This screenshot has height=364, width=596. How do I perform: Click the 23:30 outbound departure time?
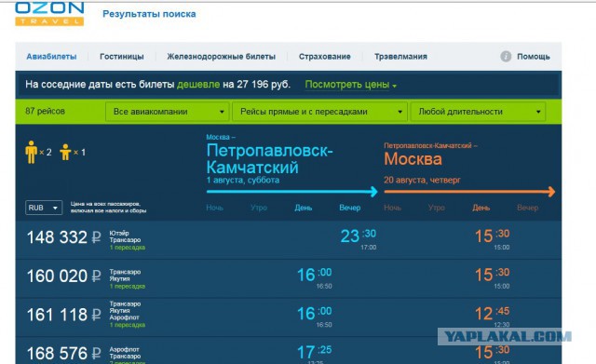point(358,236)
